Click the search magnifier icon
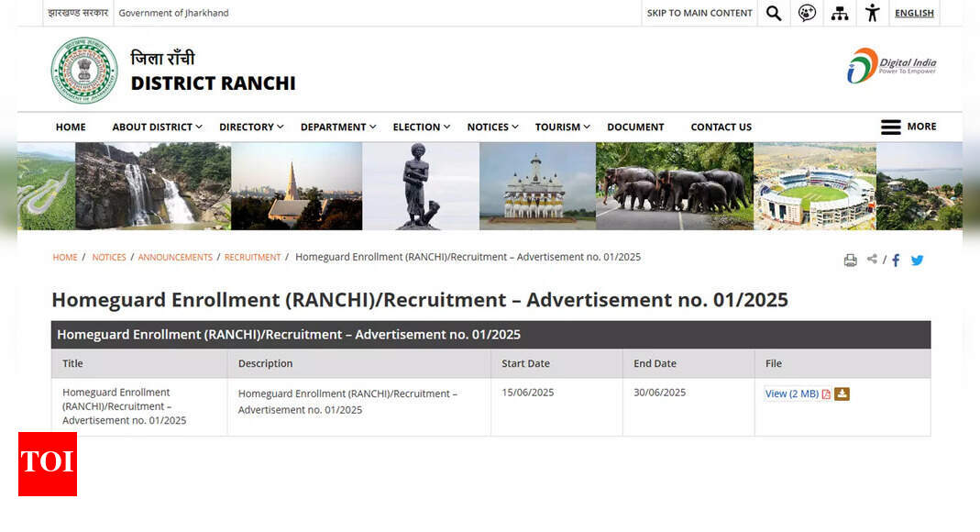This screenshot has height=532, width=980. (774, 13)
